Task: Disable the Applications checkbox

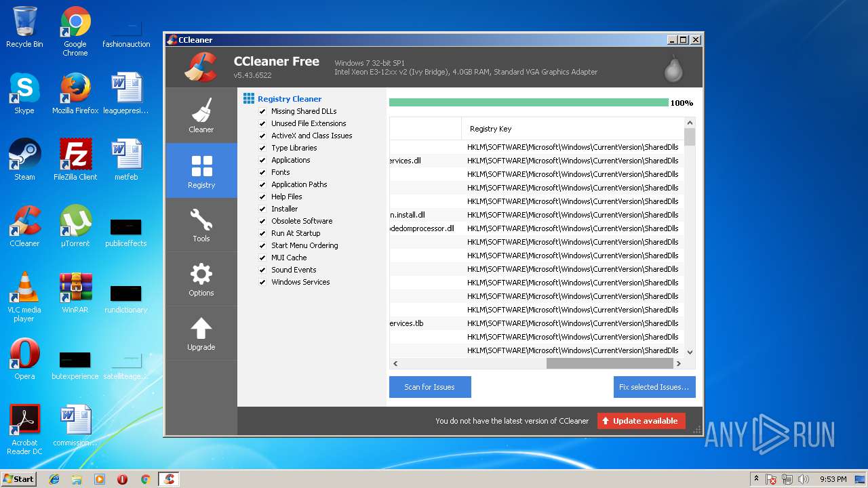Action: tap(262, 161)
